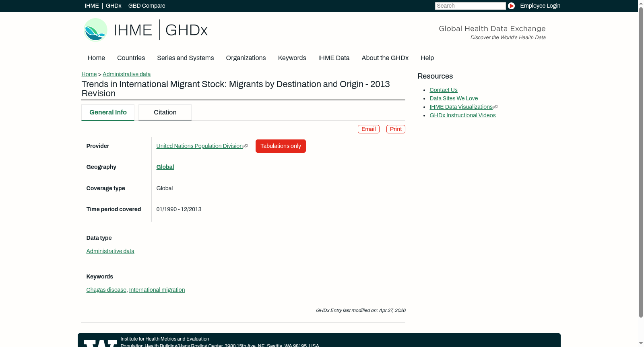Open the IHME Data menu
Image resolution: width=644 pixels, height=347 pixels.
[x=334, y=58]
